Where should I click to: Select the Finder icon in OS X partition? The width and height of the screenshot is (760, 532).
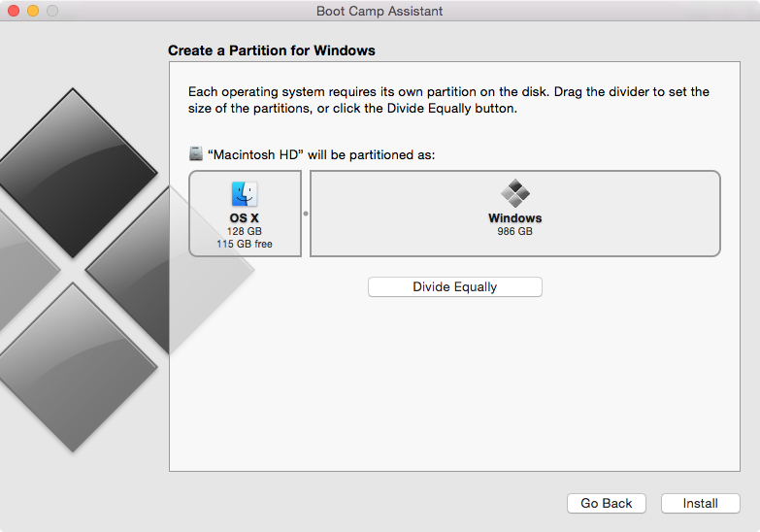tap(245, 194)
